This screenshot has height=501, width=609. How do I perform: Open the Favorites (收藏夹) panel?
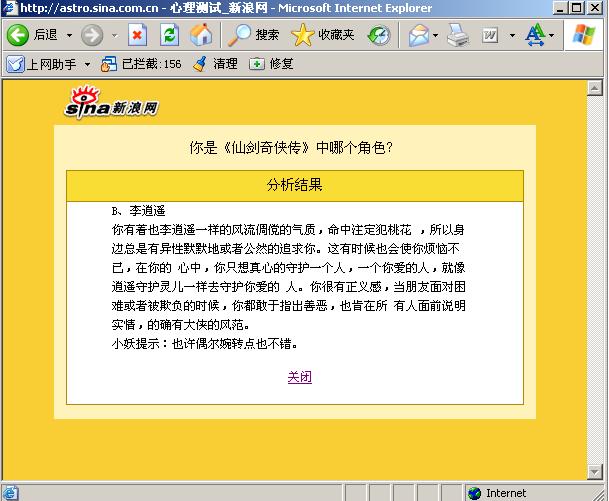click(x=323, y=36)
